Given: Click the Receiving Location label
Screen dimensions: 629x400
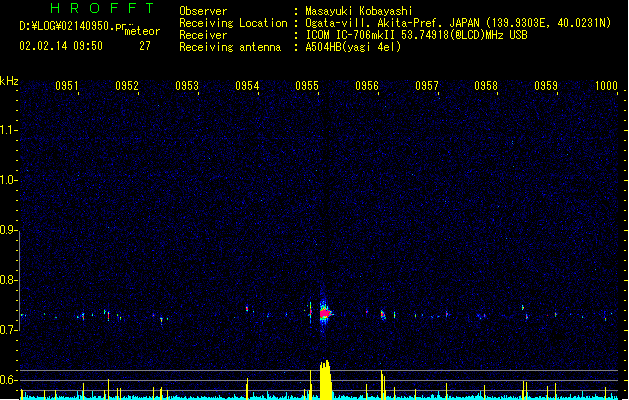Looking at the screenshot, I should (233, 23).
